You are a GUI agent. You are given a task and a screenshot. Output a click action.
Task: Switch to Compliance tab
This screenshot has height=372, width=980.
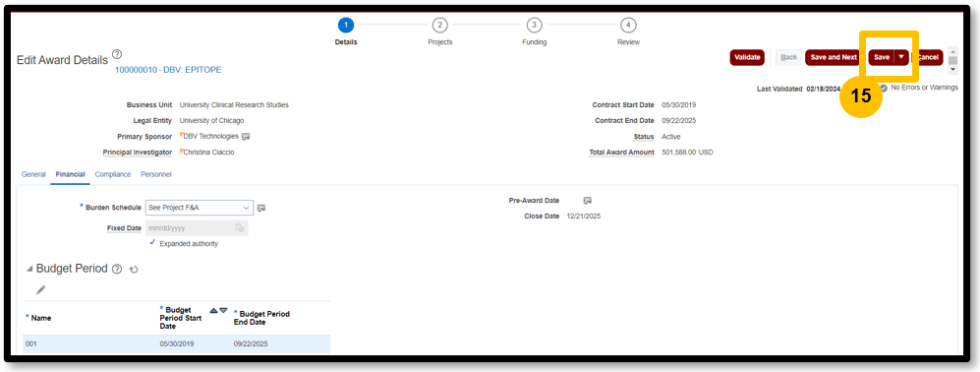click(113, 175)
